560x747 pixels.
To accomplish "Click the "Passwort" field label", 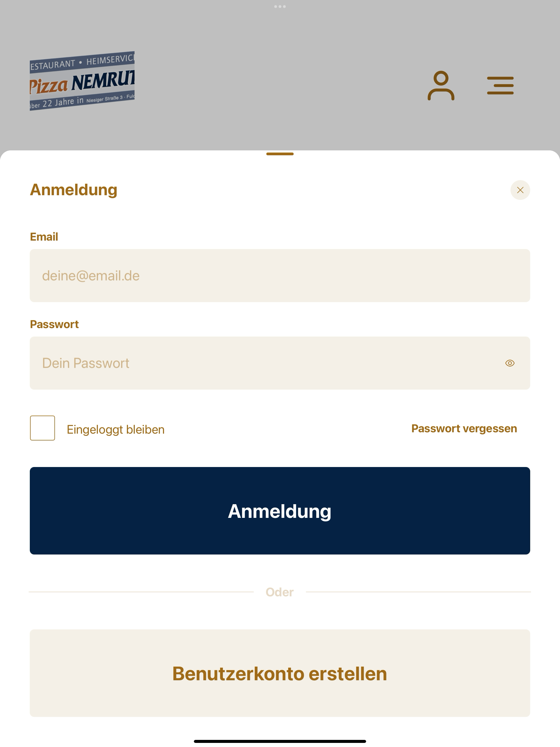I will (x=54, y=324).
